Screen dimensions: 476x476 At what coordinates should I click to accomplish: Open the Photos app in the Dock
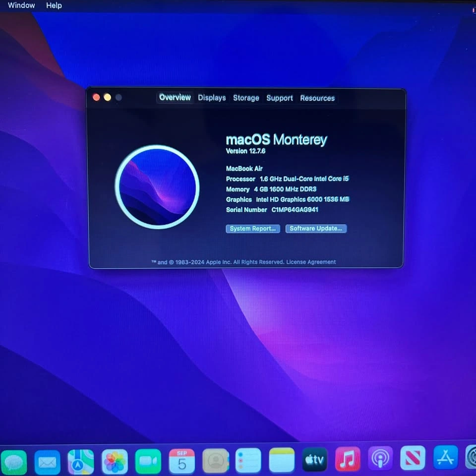[115, 462]
